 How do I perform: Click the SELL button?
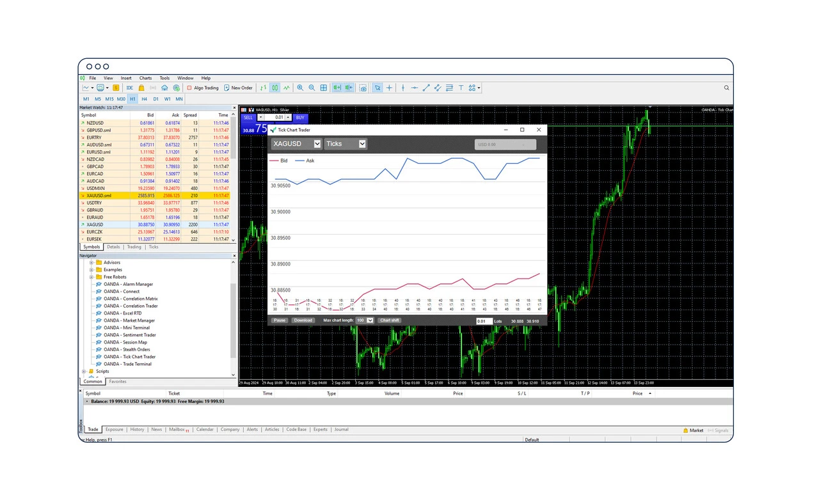click(248, 118)
